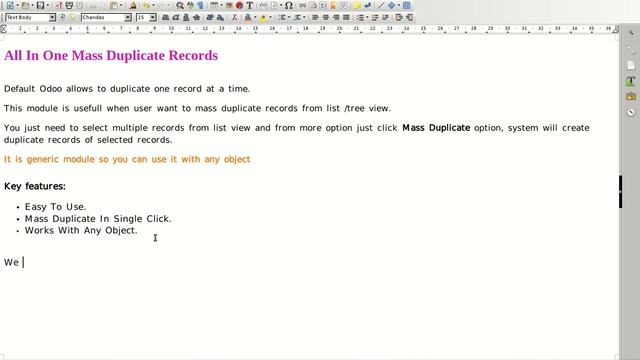Center paragraph horizontally
Screen dimensions: 640x360
point(326,18)
